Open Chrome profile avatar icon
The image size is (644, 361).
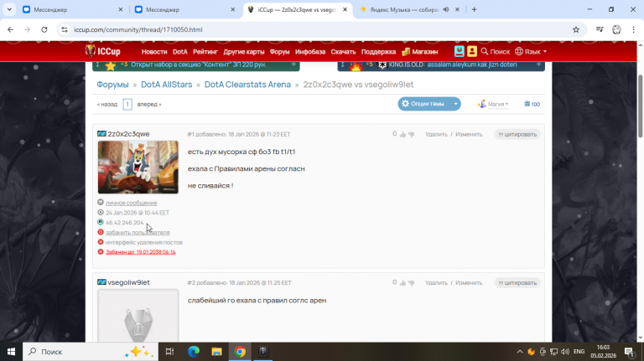pos(616,29)
